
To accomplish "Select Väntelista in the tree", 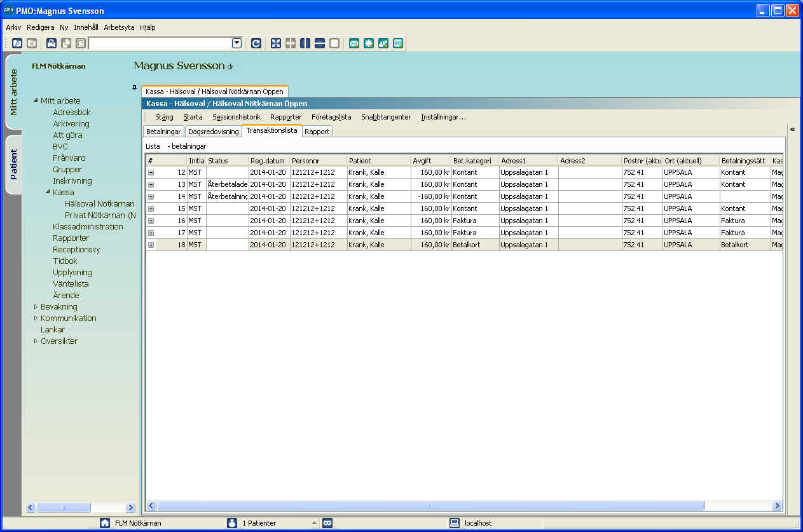I will pyautogui.click(x=71, y=283).
